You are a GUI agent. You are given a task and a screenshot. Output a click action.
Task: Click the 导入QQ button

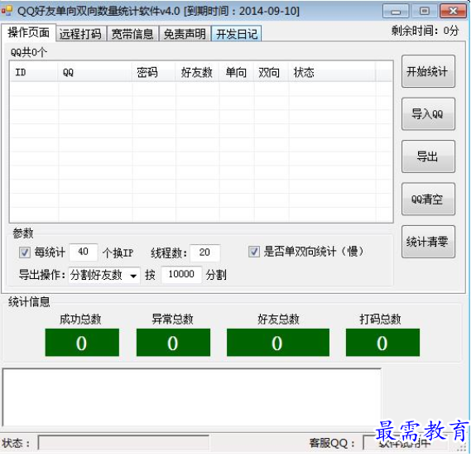click(428, 114)
